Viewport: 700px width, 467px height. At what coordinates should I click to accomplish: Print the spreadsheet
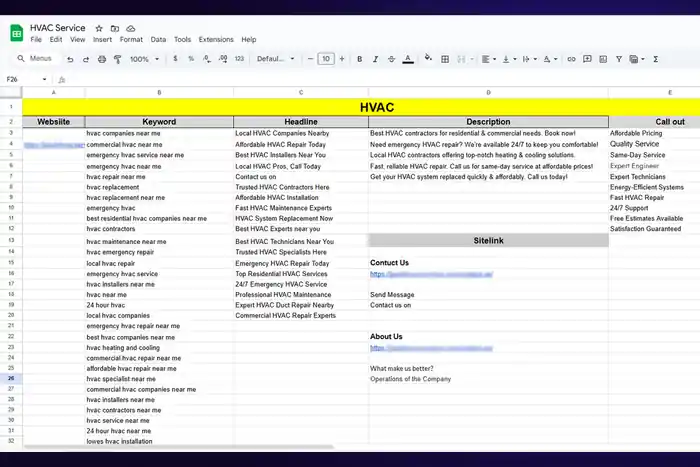point(102,59)
